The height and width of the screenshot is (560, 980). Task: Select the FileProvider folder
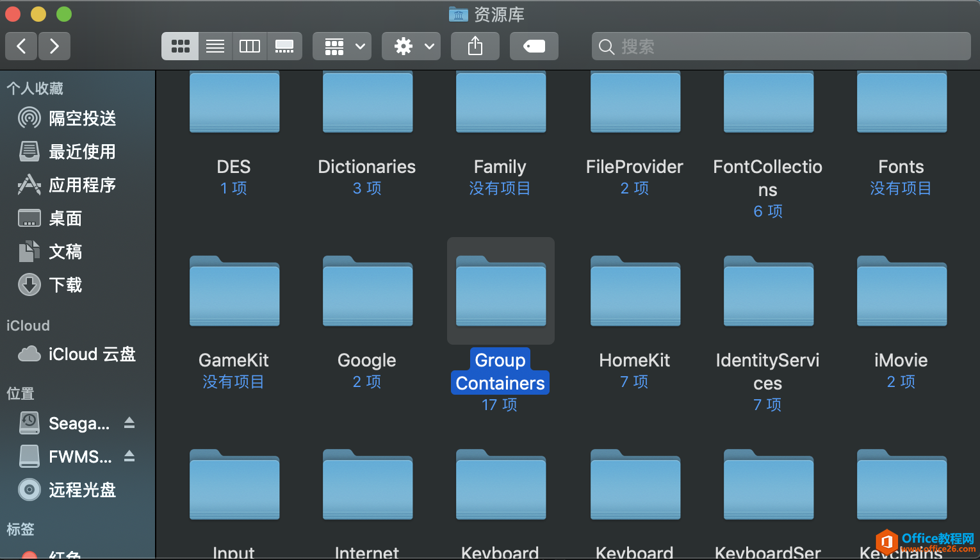635,103
